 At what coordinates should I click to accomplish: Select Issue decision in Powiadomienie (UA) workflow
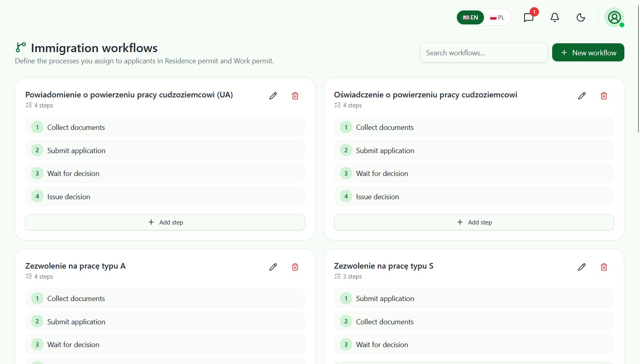pyautogui.click(x=165, y=196)
